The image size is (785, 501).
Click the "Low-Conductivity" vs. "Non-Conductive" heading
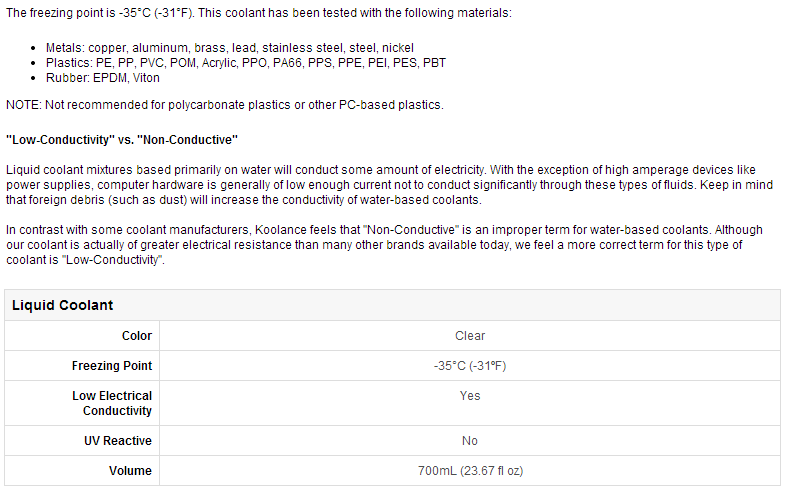click(121, 138)
